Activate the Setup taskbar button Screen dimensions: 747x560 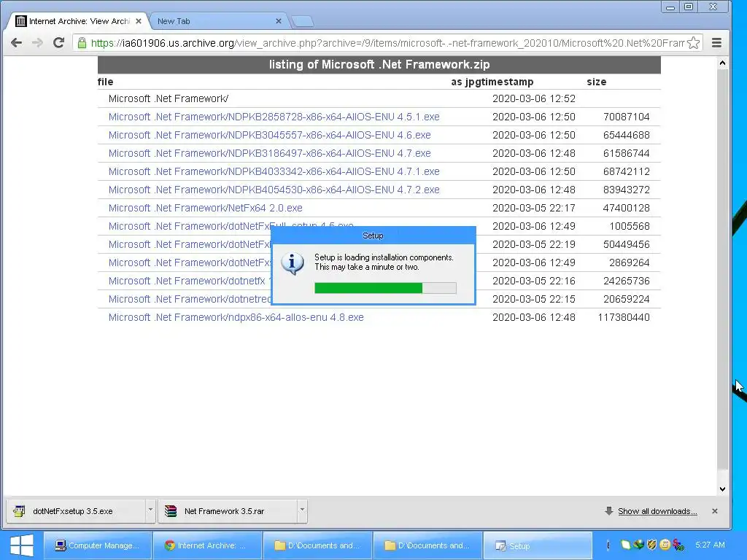point(538,545)
